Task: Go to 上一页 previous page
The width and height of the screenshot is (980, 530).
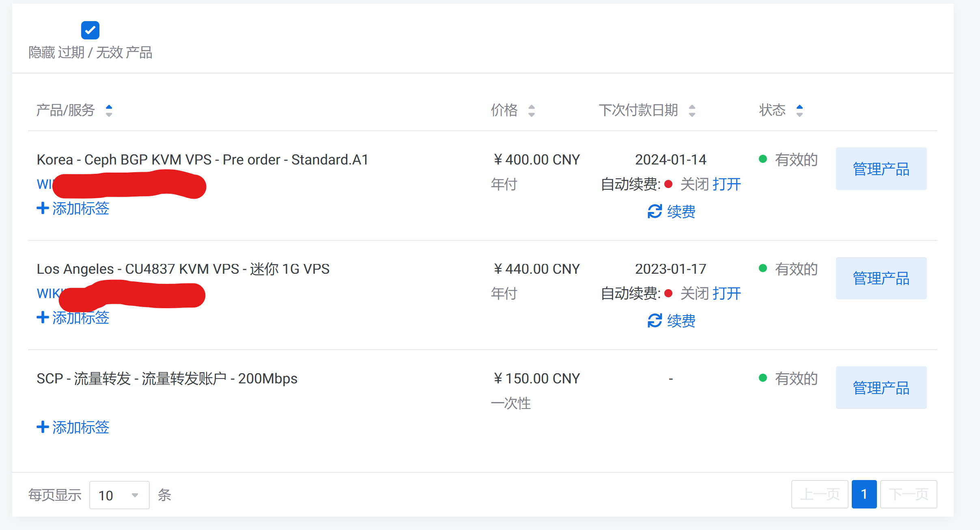Action: point(820,494)
